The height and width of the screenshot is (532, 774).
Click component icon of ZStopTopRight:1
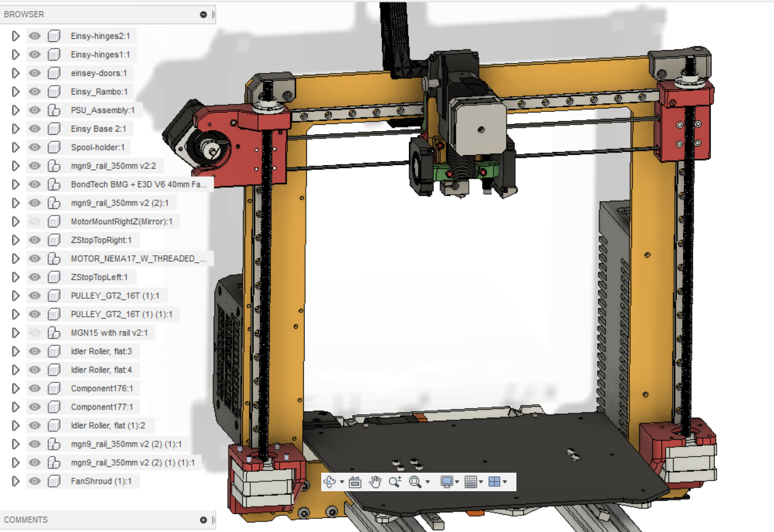coord(54,240)
